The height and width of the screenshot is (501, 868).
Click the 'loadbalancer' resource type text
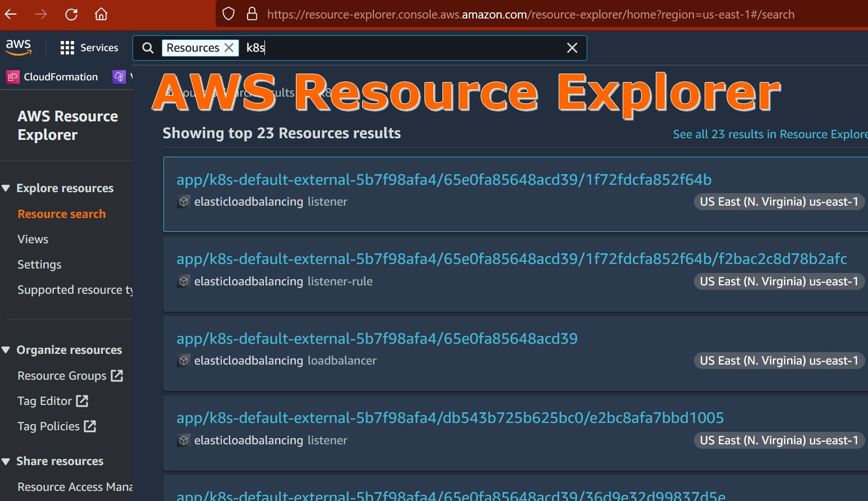[x=342, y=361]
